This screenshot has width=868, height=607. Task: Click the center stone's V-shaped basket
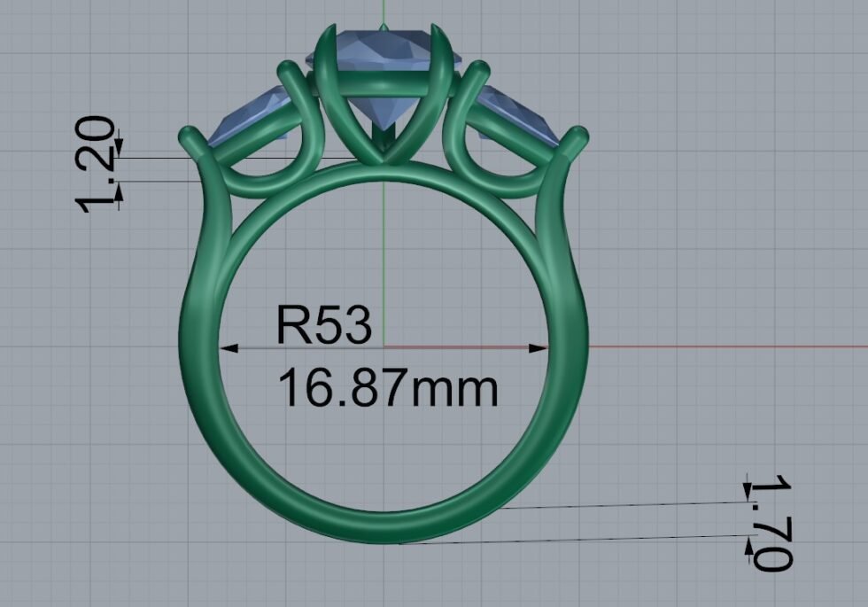click(383, 142)
